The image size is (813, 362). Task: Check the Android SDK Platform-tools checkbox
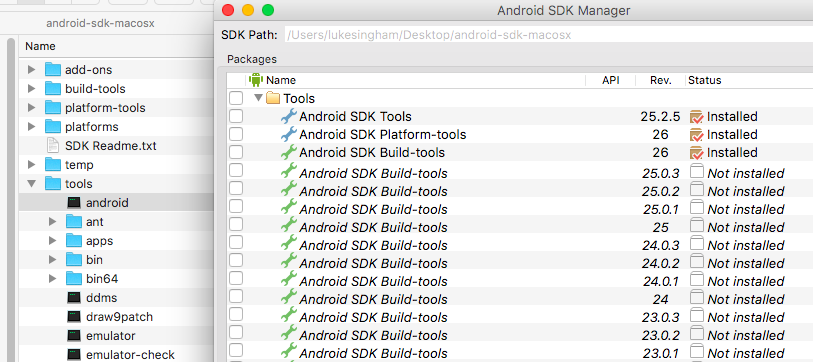point(236,134)
